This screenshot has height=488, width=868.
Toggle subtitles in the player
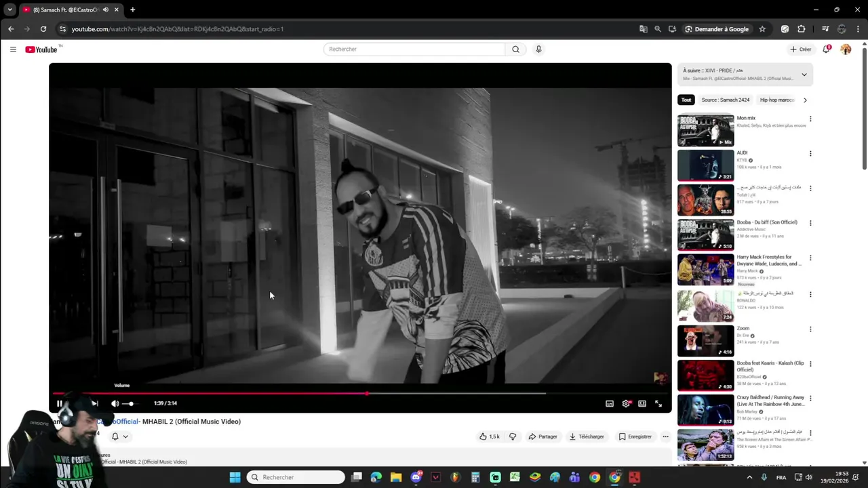tap(610, 403)
